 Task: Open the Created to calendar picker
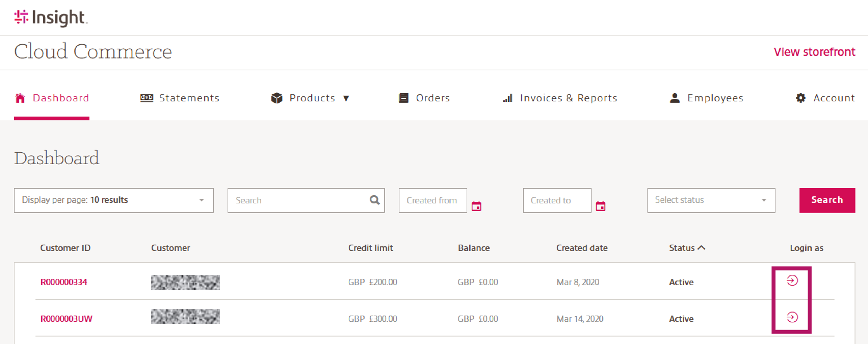(601, 206)
